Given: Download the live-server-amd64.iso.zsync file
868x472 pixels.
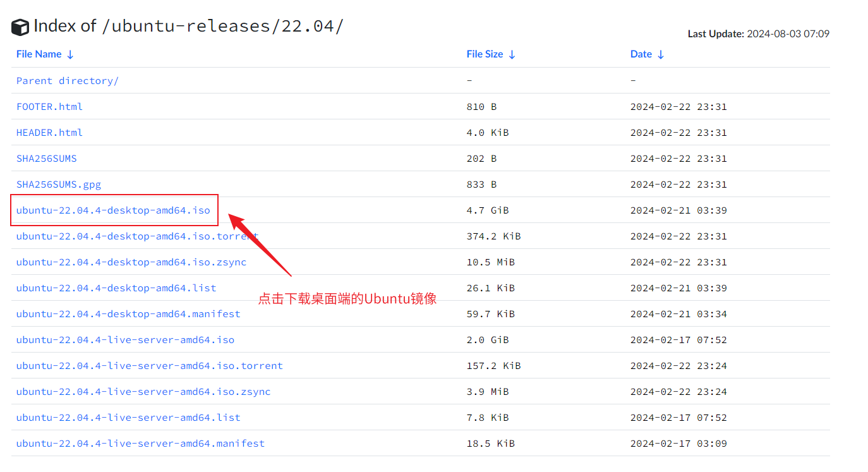Looking at the screenshot, I should coord(143,392).
